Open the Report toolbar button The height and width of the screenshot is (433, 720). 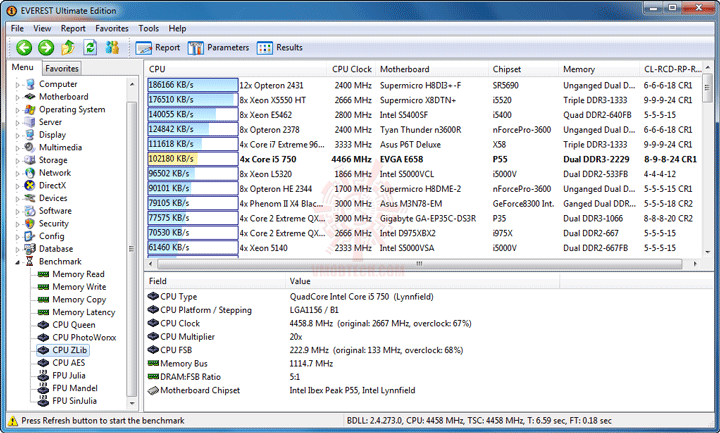[158, 47]
